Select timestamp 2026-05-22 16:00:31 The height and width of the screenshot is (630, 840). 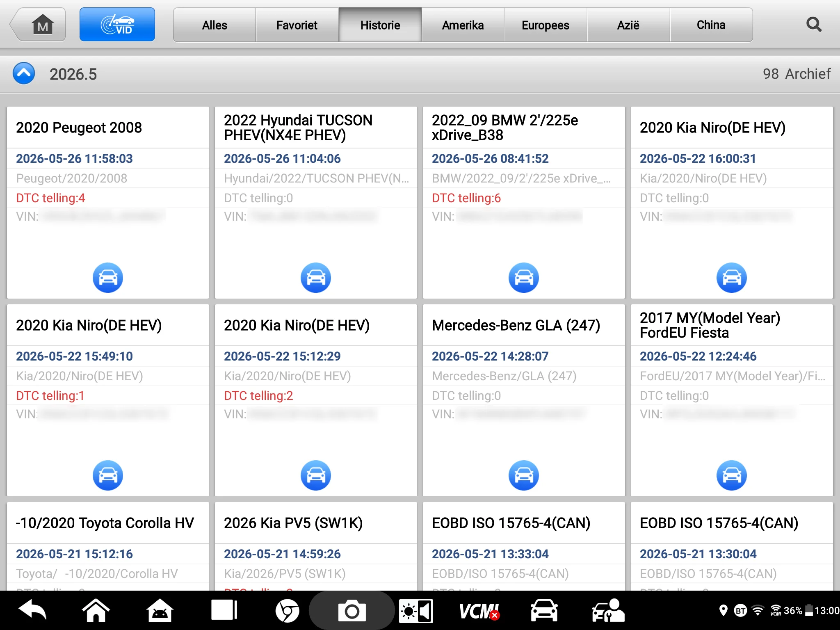(698, 158)
